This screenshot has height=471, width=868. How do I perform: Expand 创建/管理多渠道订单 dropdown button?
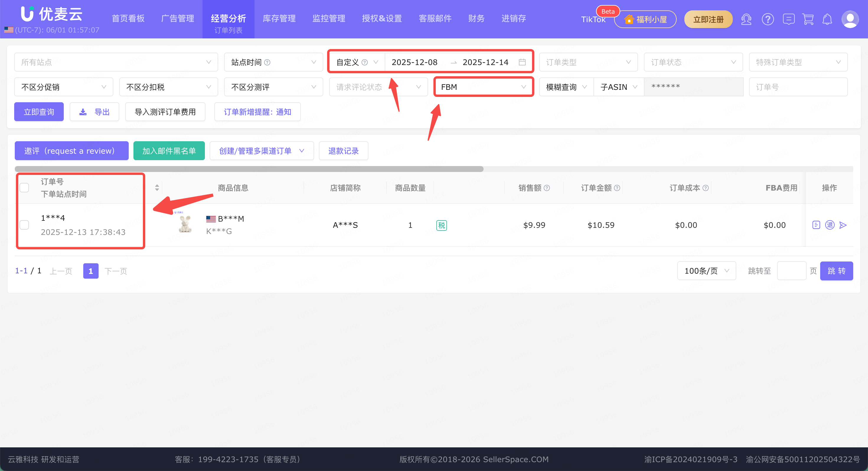coord(262,151)
